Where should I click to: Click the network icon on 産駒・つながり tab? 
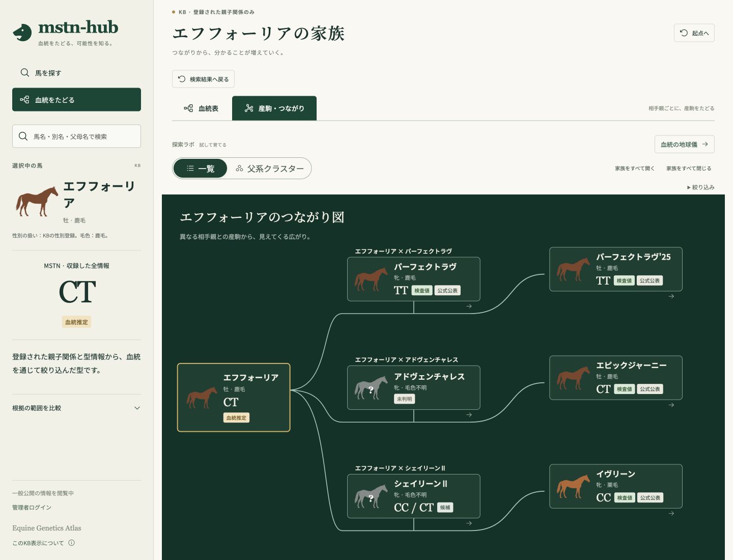pyautogui.click(x=249, y=108)
